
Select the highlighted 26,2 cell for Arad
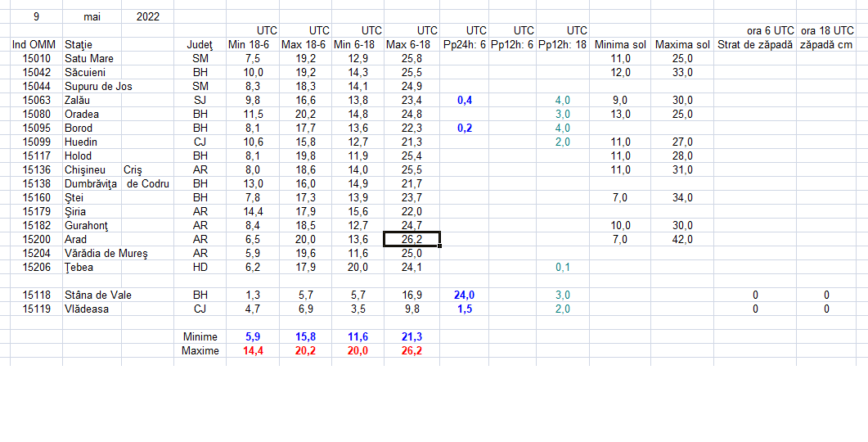coord(412,239)
